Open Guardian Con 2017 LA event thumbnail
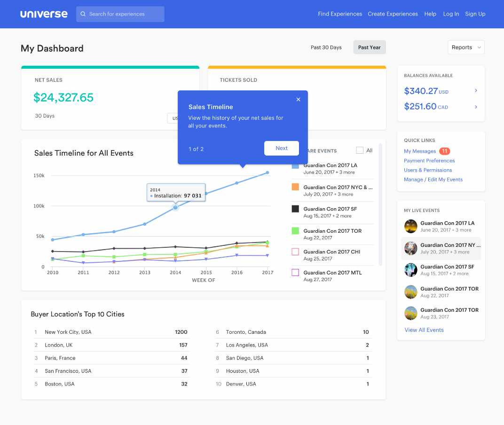 [411, 227]
